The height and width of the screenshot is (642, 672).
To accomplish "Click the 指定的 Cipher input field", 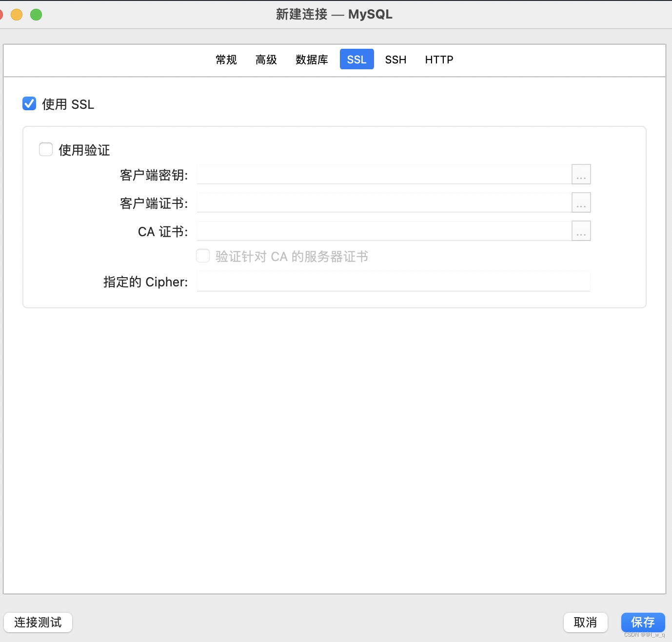I will [394, 281].
